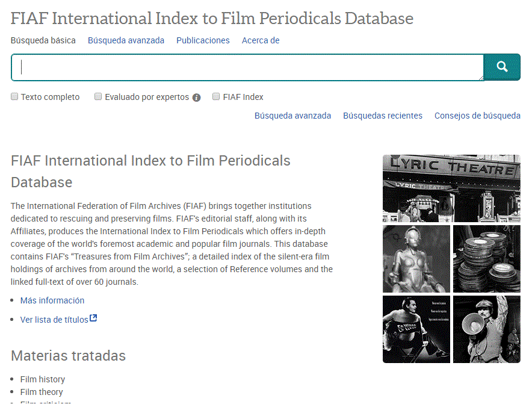Select the Film history list item
Image resolution: width=532 pixels, height=404 pixels.
tap(42, 379)
